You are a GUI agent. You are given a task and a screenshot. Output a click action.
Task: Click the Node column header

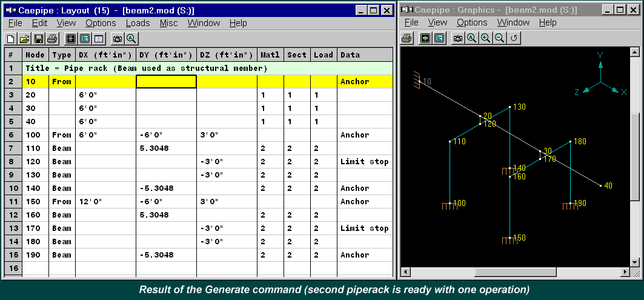35,55
